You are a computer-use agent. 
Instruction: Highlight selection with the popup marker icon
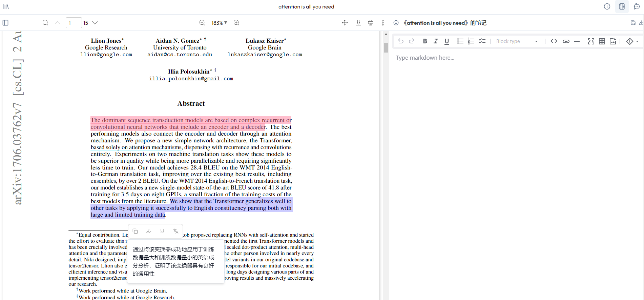(x=149, y=231)
